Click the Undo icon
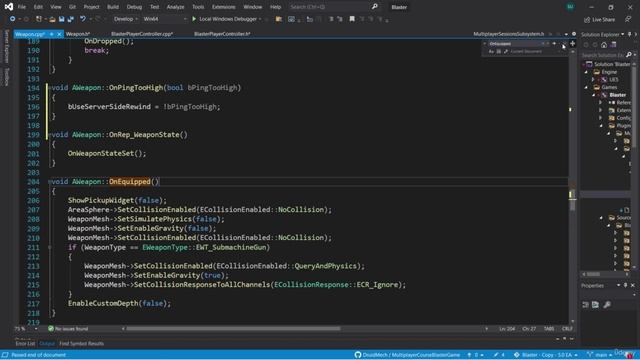Image resolution: width=640 pixels, height=360 pixels. [83, 19]
